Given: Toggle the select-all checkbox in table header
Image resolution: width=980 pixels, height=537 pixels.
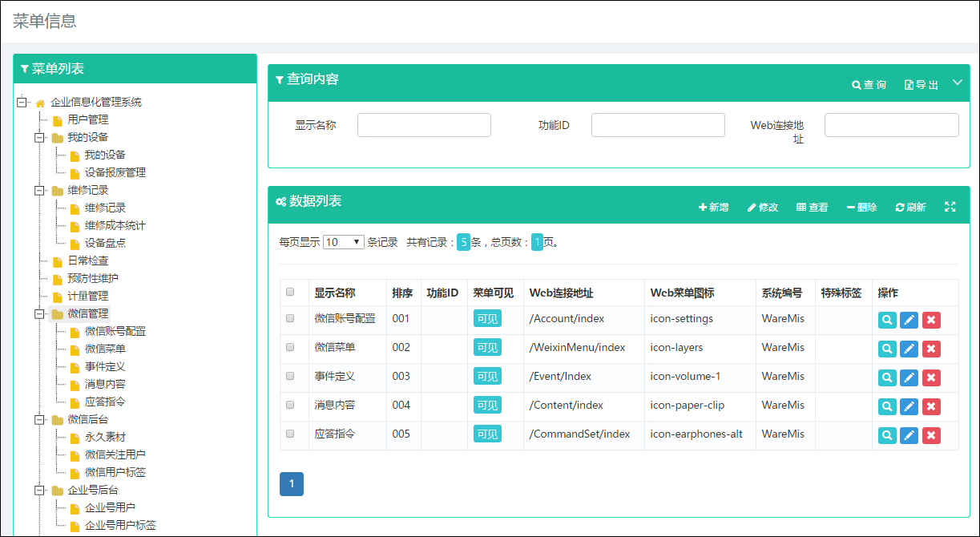Looking at the screenshot, I should [x=290, y=293].
